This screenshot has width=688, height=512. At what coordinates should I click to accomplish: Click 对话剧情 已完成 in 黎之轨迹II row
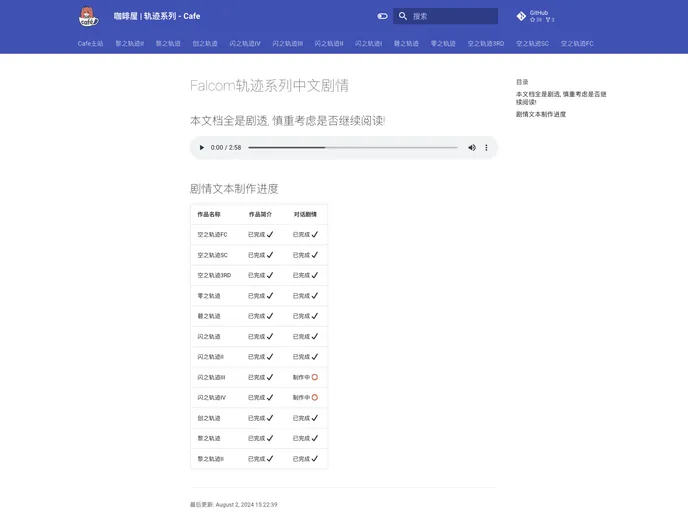click(x=305, y=459)
